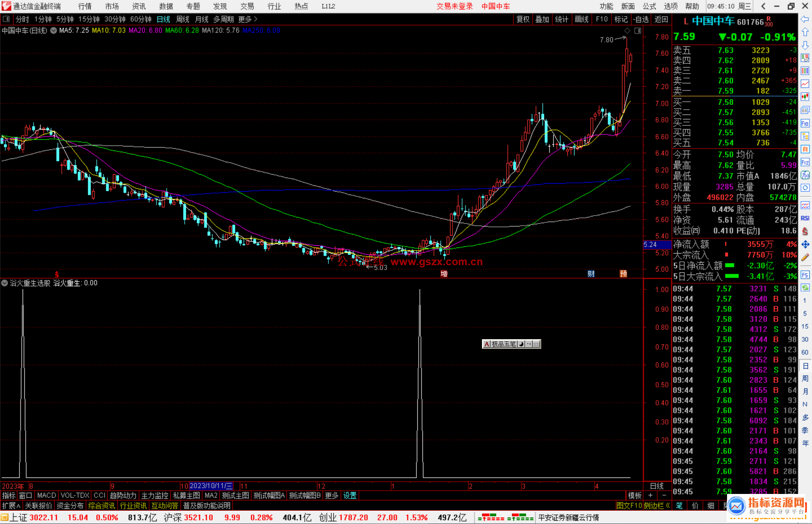812x524 pixels.
Task: Click the tree structure sidebar icon
Action: click(x=805, y=136)
